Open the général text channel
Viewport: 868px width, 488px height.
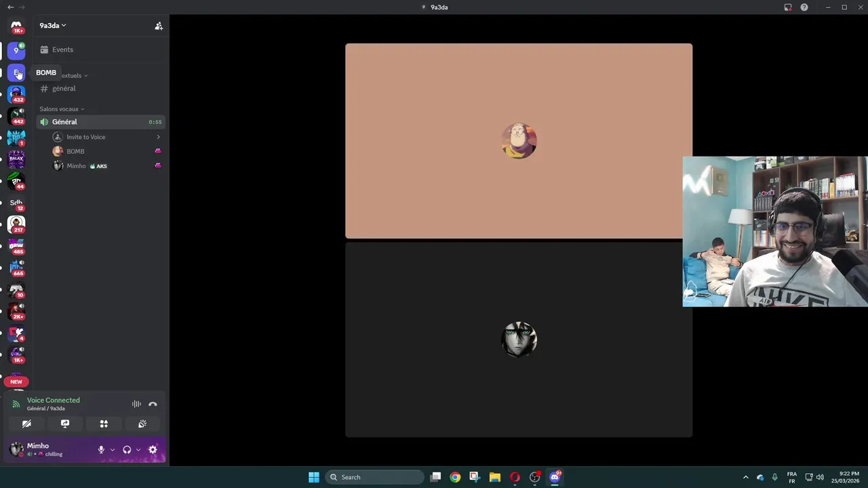click(x=100, y=89)
